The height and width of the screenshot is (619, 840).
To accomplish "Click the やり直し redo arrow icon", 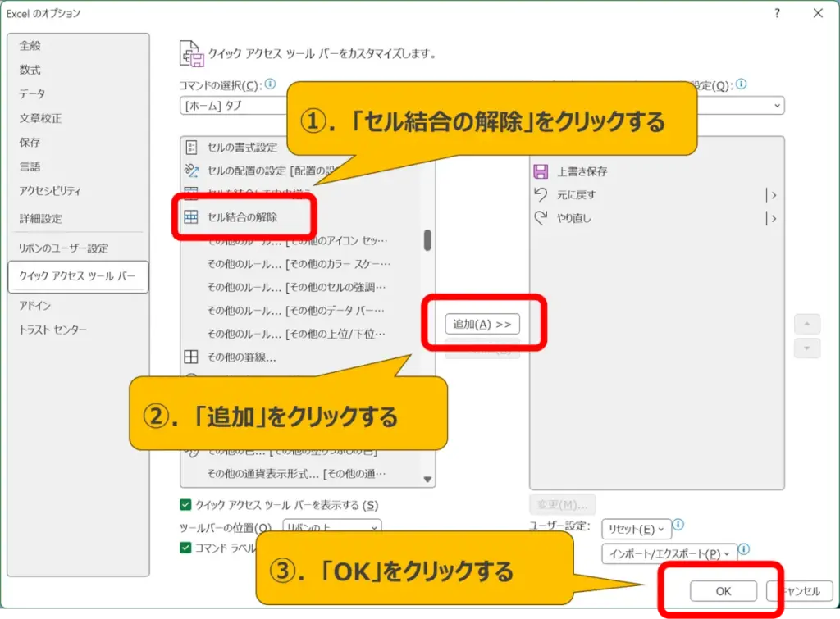I will click(541, 219).
